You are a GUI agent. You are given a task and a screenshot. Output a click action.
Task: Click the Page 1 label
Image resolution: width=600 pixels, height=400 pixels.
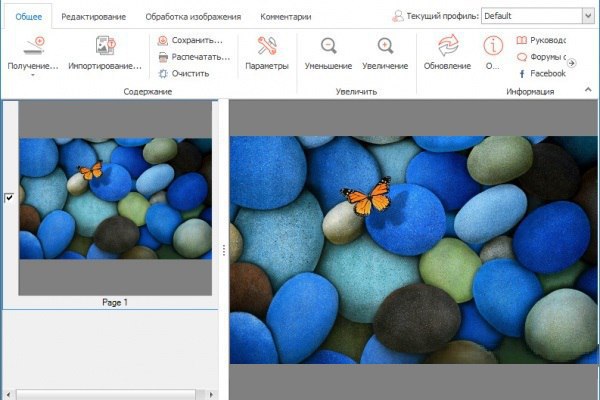(x=115, y=302)
